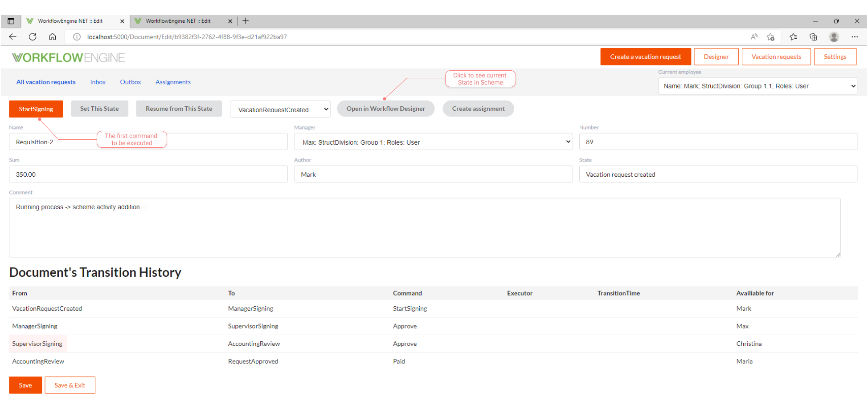Open the browser profile avatar
This screenshot has height=405, width=868.
[834, 37]
